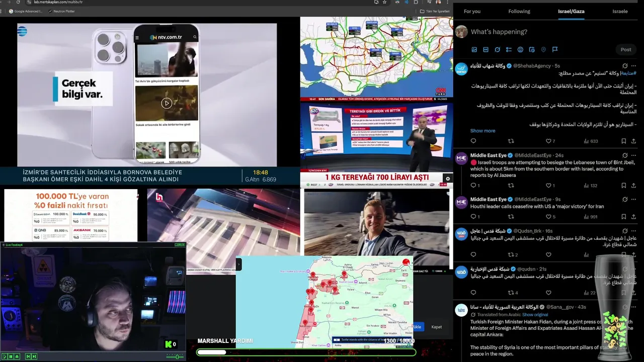This screenshot has width=644, height=362.
Task: View analytics showing 633 views
Action: point(590,141)
